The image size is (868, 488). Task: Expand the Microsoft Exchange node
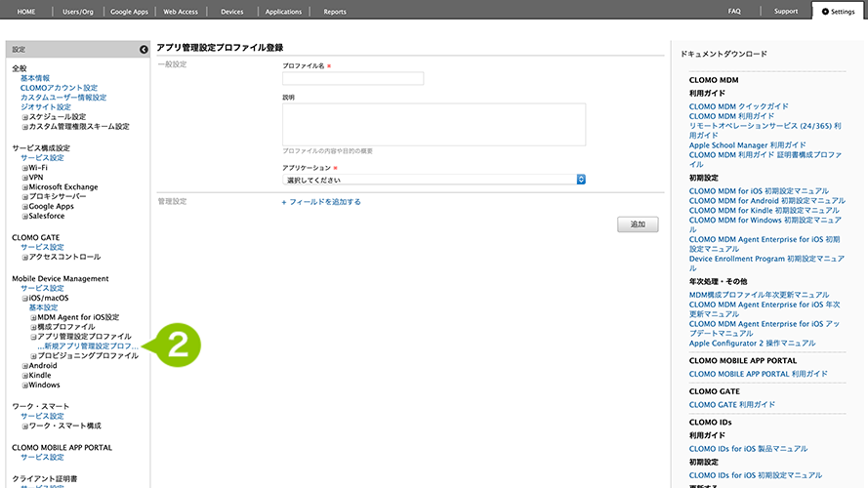tap(25, 187)
